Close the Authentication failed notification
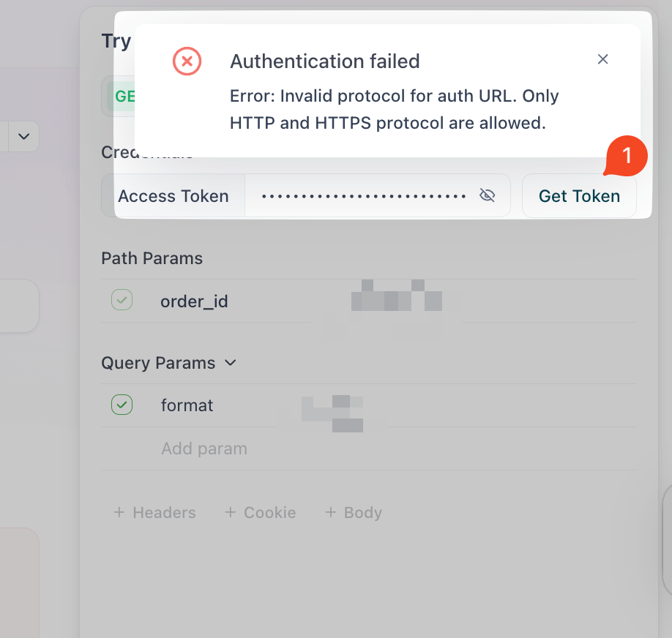 click(x=602, y=59)
